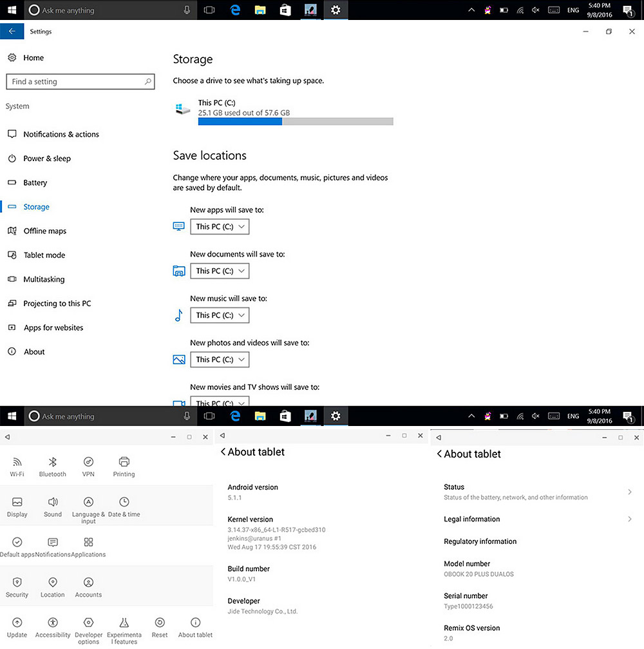This screenshot has height=649, width=644.
Task: Click Ask me anything in second taskbar
Action: 109,416
